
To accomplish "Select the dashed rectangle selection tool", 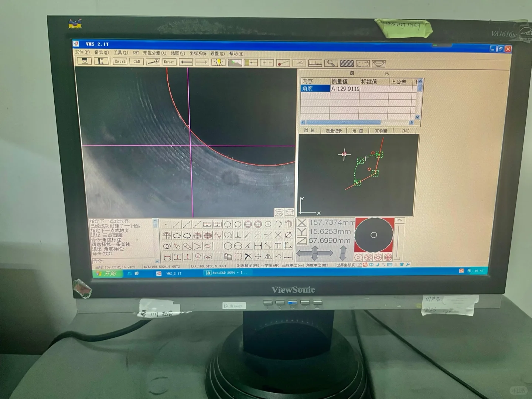I will (238, 256).
